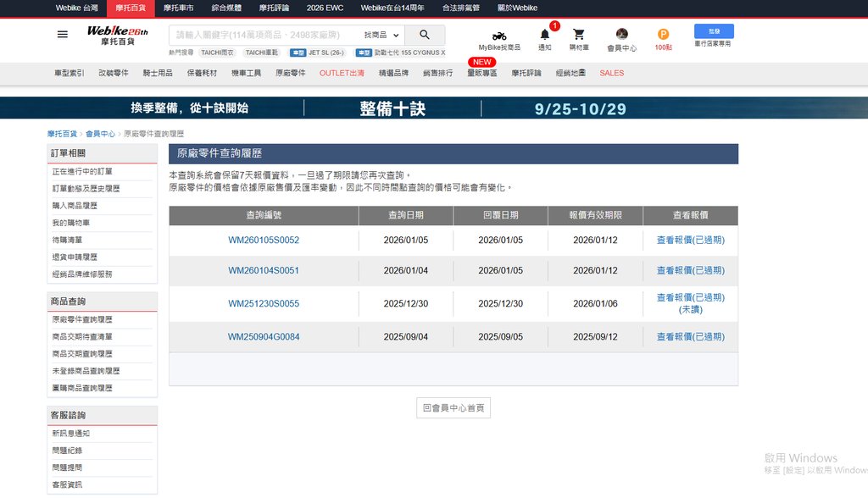Select the 2026 EWC top tab
868x498 pixels.
[x=325, y=8]
